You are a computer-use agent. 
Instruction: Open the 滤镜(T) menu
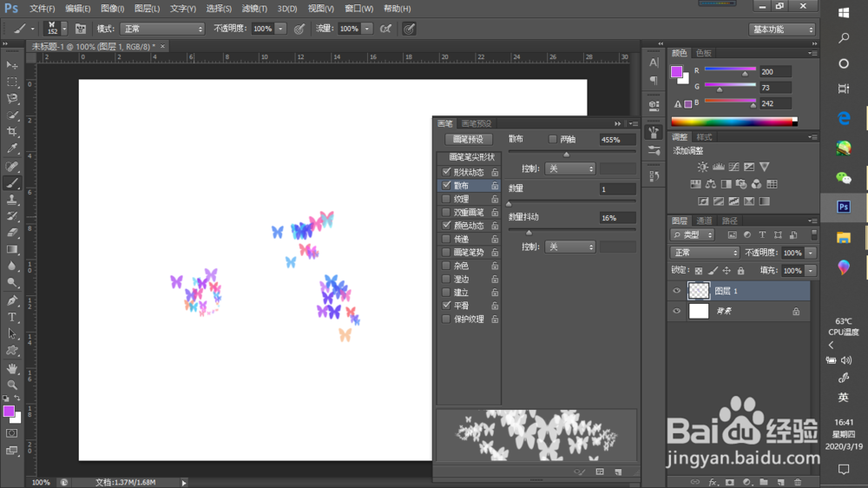(x=254, y=9)
